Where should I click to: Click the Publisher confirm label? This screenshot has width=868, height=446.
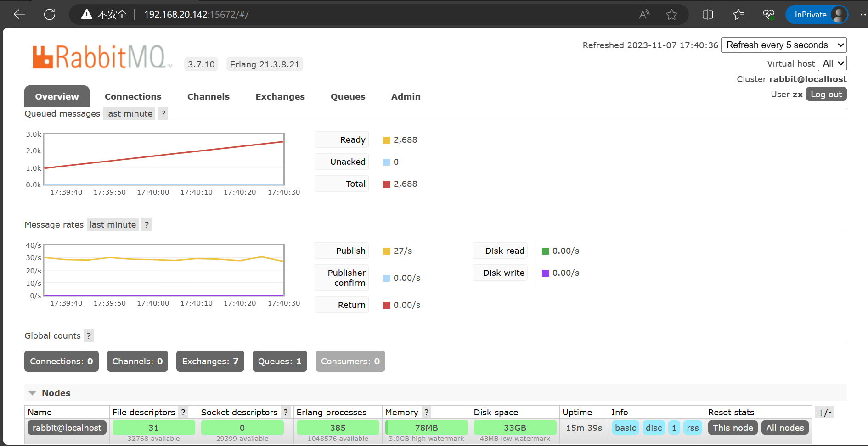click(x=341, y=278)
